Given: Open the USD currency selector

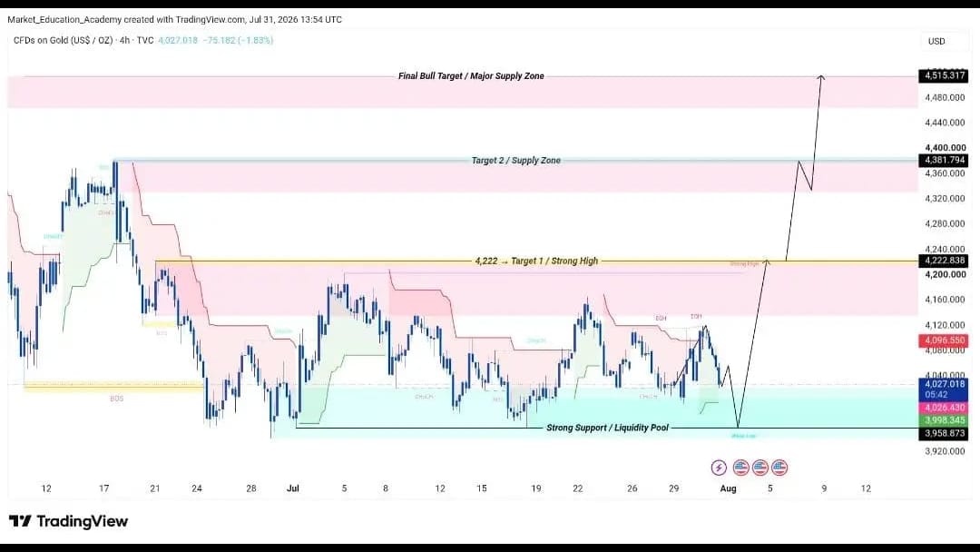Looking at the screenshot, I should pyautogui.click(x=936, y=41).
